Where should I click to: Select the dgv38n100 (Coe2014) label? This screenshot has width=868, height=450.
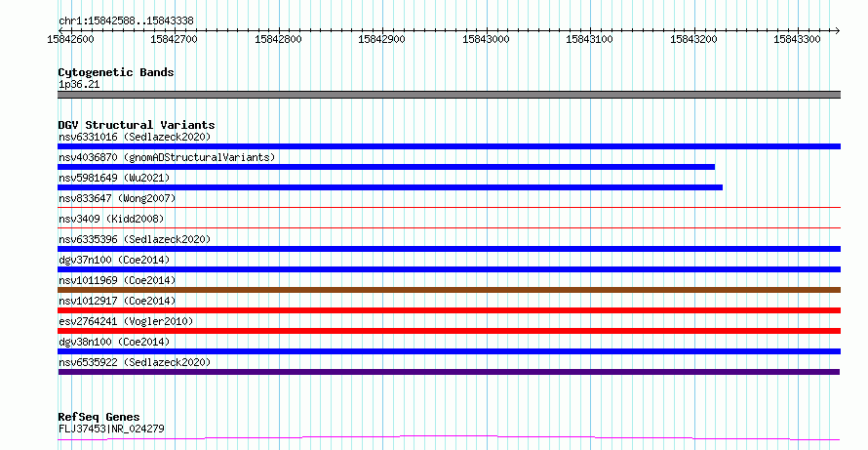[114, 342]
